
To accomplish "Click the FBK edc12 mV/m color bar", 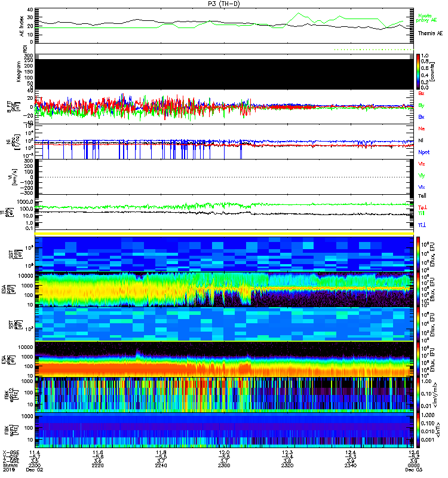I will [x=418, y=394].
